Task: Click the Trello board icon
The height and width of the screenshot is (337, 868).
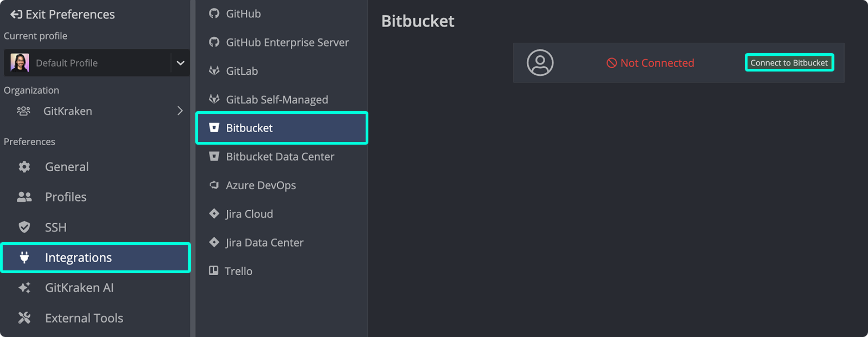Action: click(214, 271)
